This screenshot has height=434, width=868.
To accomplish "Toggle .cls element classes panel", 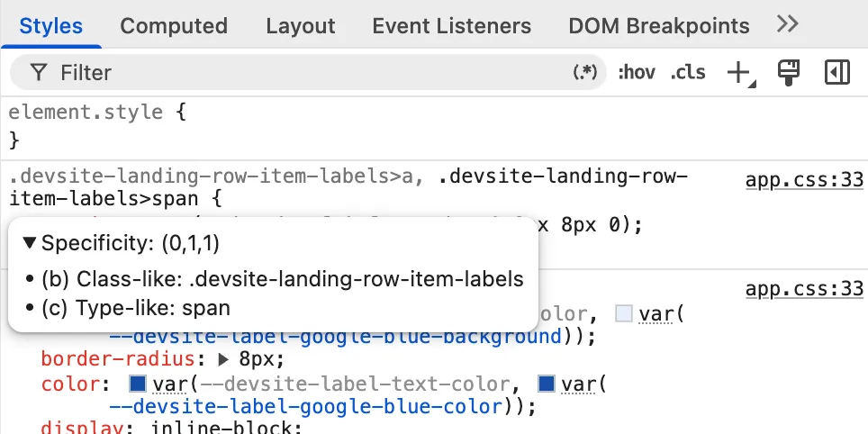I will tap(688, 73).
